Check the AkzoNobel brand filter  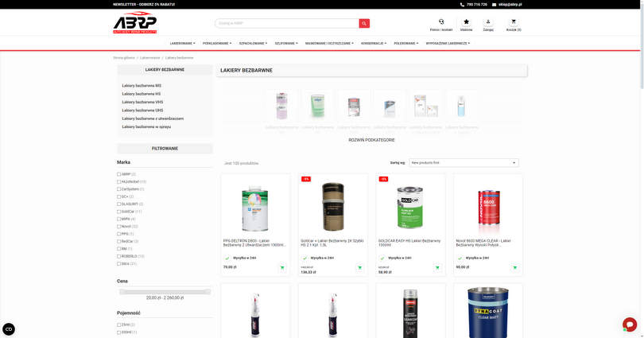point(119,181)
